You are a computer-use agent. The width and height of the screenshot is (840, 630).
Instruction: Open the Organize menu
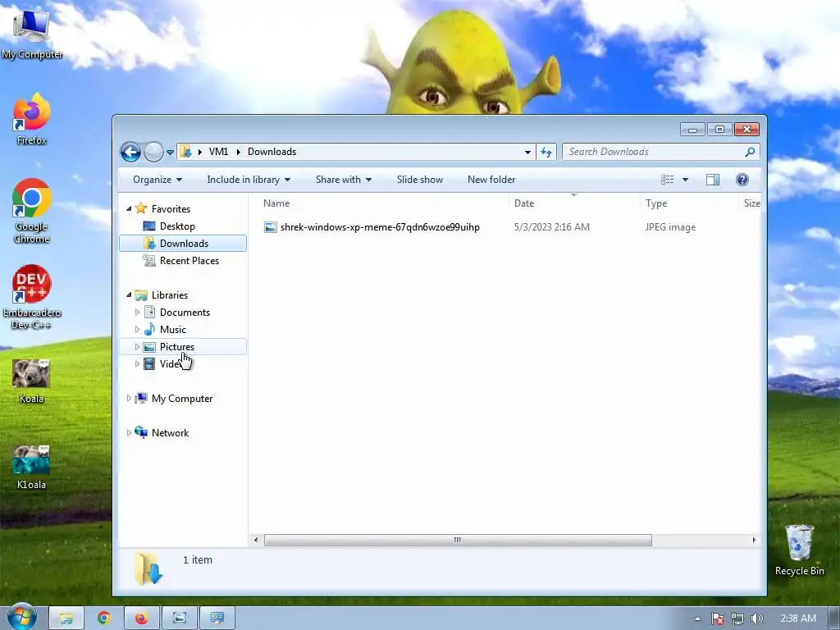point(157,180)
